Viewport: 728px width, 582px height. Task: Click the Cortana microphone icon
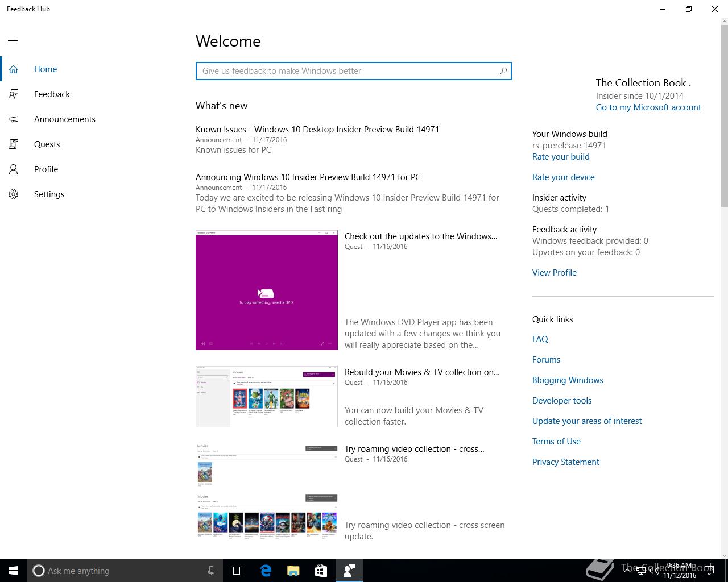211,571
